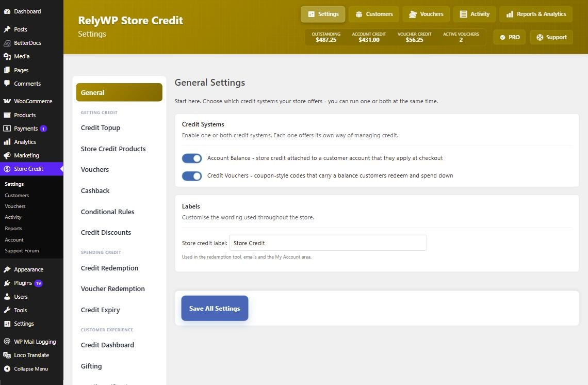Image resolution: width=588 pixels, height=385 pixels.
Task: Open the Conditional Rules section
Action: point(108,212)
